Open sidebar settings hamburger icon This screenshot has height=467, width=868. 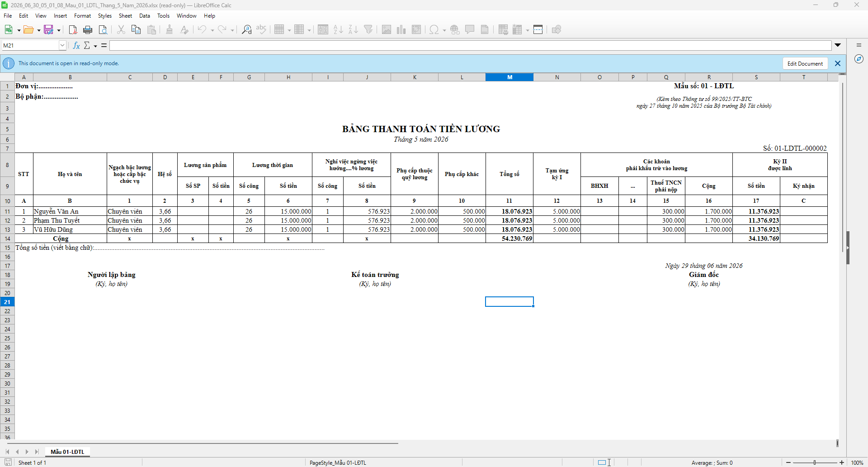(x=859, y=45)
